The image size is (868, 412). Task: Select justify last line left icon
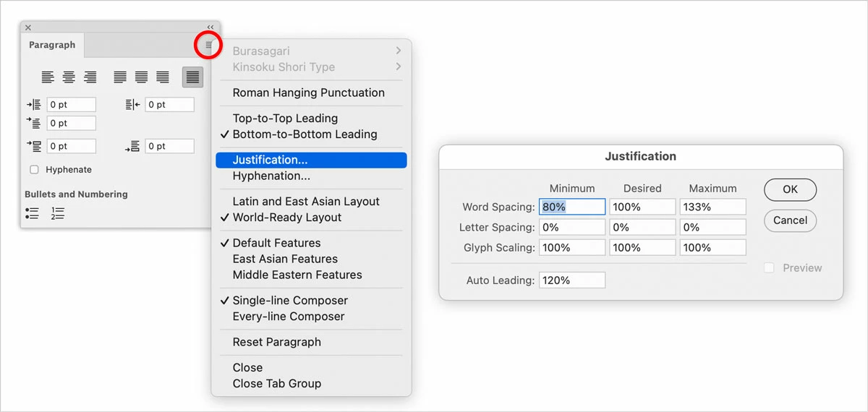pos(120,77)
